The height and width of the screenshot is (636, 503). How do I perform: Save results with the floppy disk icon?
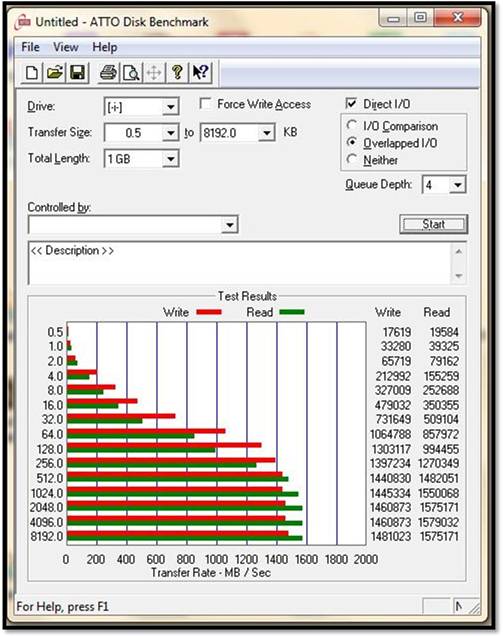pos(77,73)
